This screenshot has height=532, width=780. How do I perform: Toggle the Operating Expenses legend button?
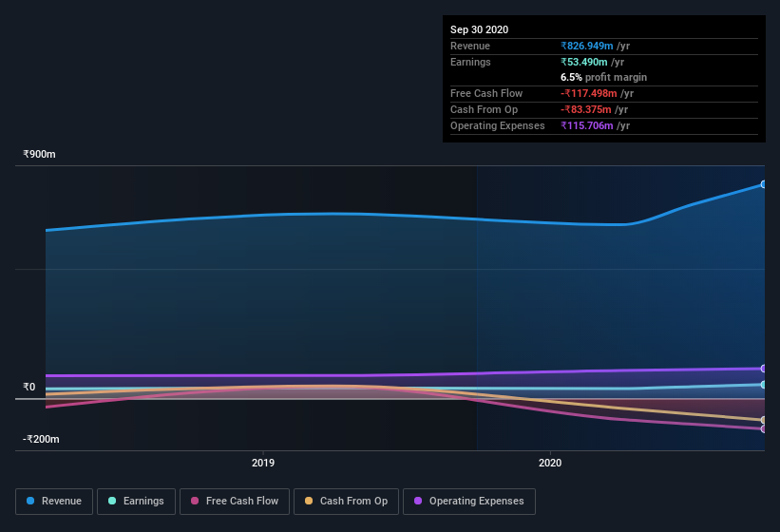coord(469,502)
